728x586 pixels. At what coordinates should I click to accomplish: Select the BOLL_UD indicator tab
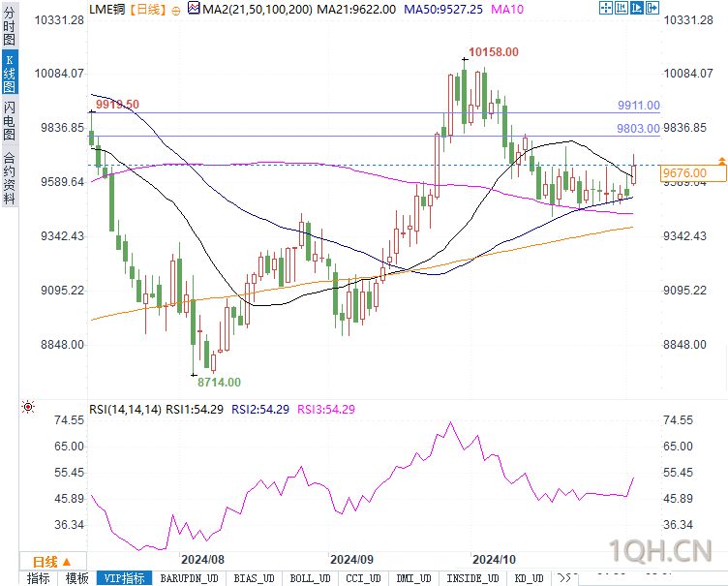coord(310,578)
